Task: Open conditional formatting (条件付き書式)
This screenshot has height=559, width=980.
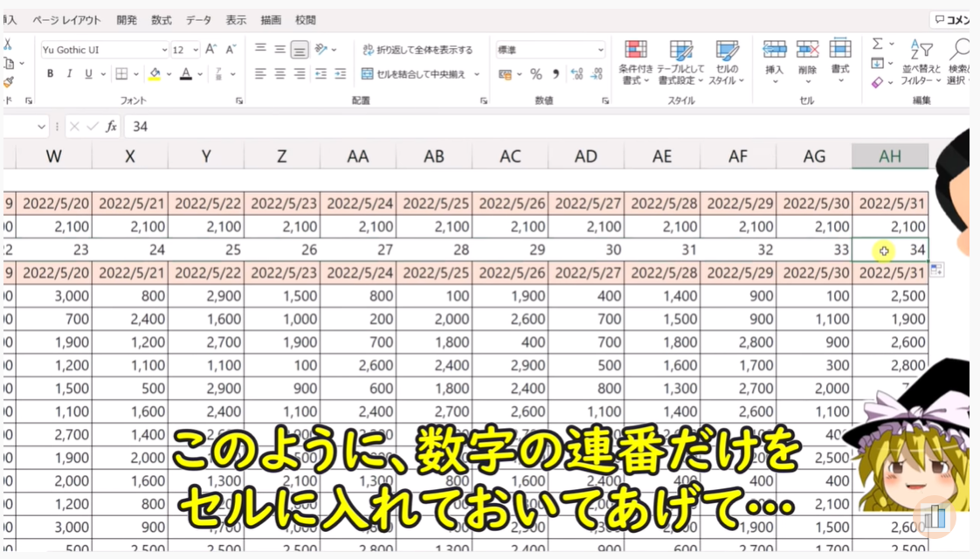Action: (636, 61)
